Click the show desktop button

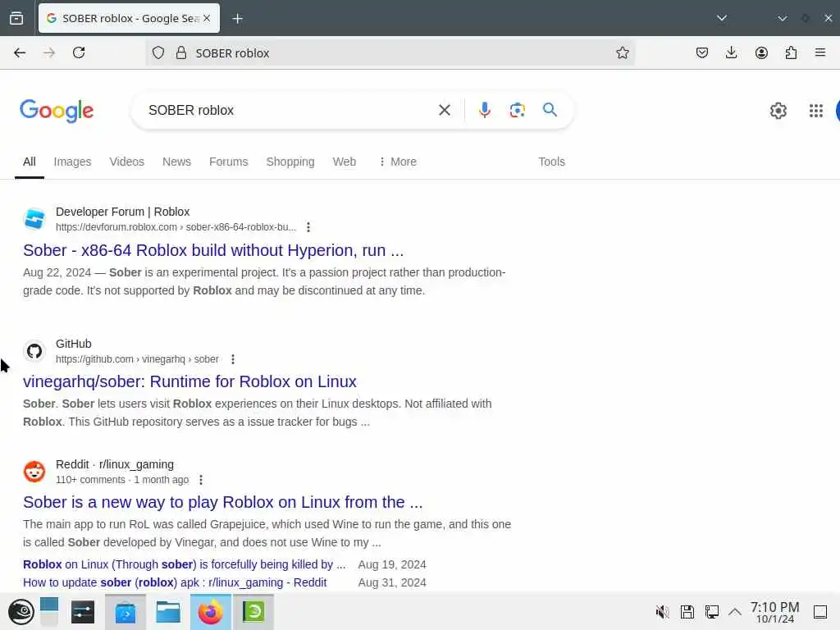click(820, 612)
